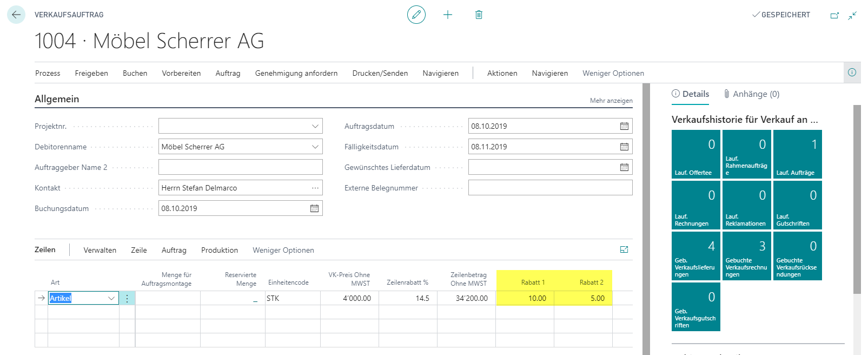Open the Vorbereiten menu
Screen dimensions: 868x355
tap(181, 73)
